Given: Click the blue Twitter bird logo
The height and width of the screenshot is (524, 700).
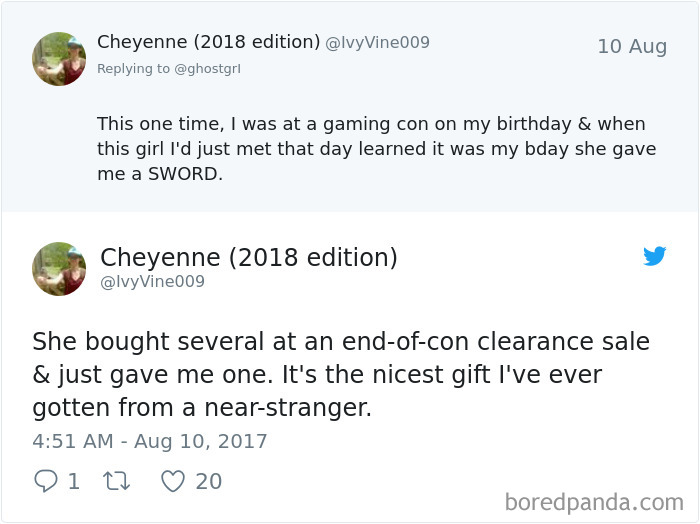Looking at the screenshot, I should click(x=654, y=257).
